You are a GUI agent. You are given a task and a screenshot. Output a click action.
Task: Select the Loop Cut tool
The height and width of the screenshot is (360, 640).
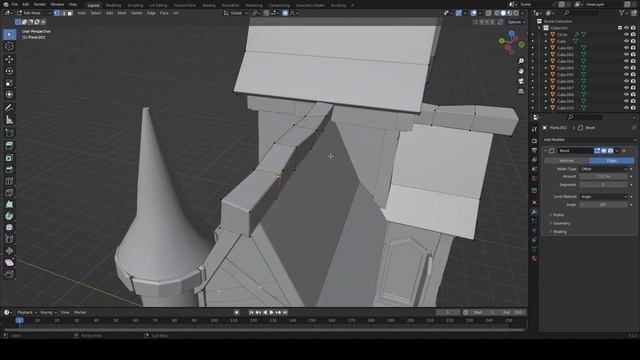tap(9, 181)
